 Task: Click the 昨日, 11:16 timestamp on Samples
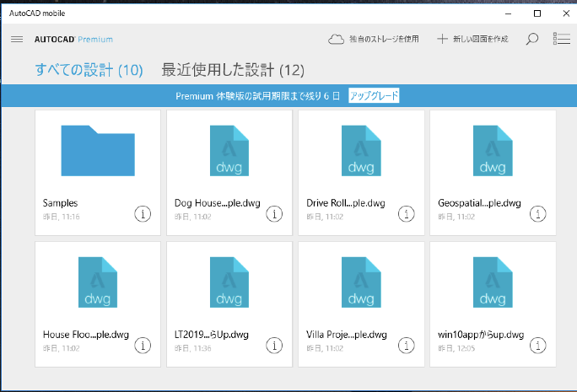click(x=61, y=217)
